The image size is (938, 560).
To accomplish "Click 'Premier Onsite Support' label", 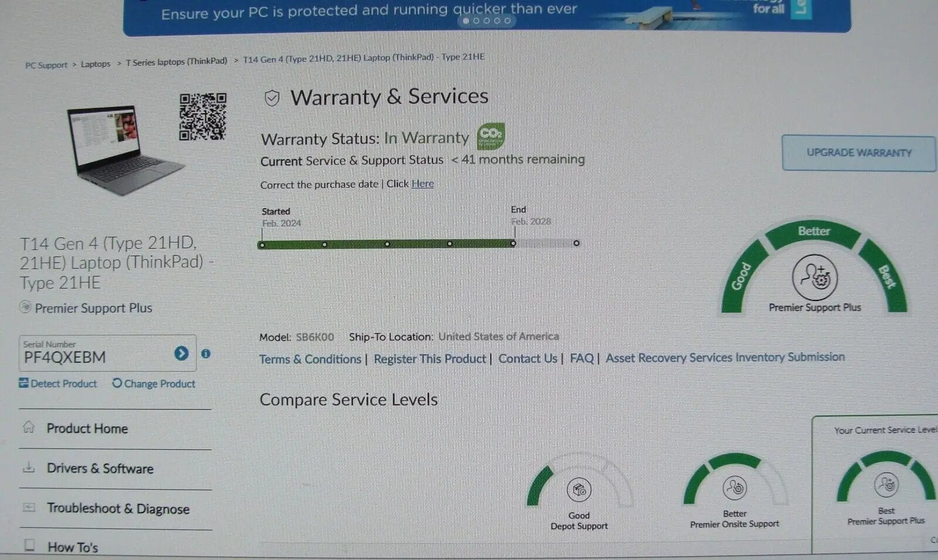I will point(735,524).
